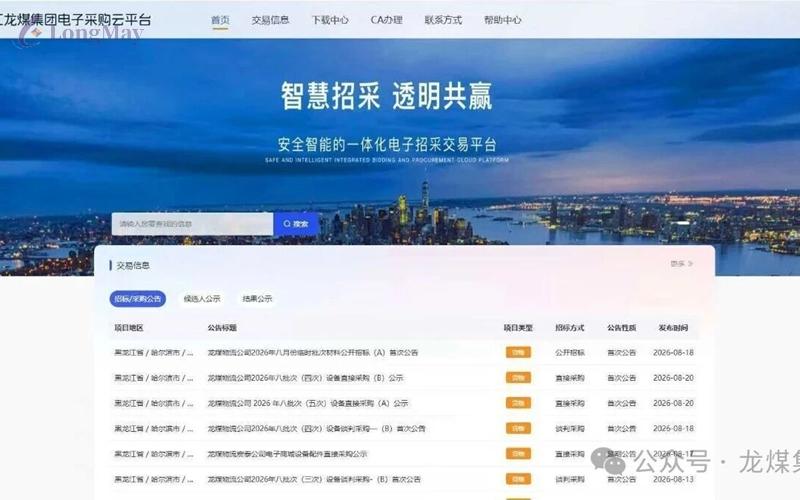Click the 发布时间 column header
Image resolution: width=800 pixels, height=500 pixels.
tap(673, 328)
